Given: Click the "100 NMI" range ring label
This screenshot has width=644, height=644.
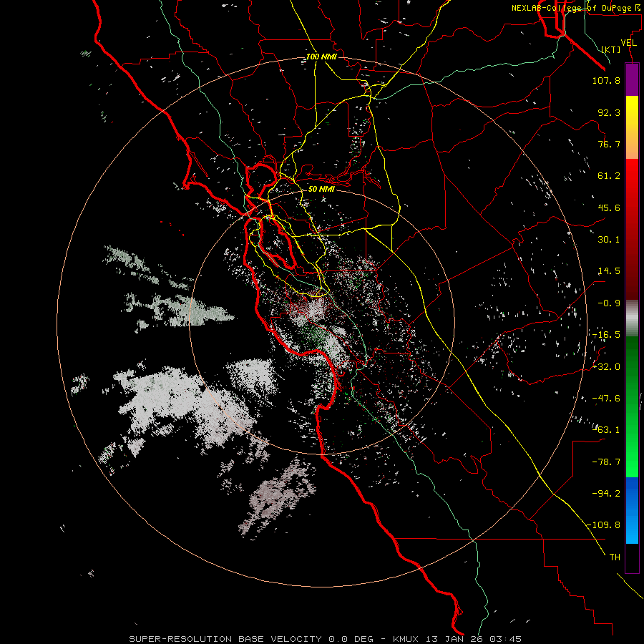Looking at the screenshot, I should click(321, 57).
